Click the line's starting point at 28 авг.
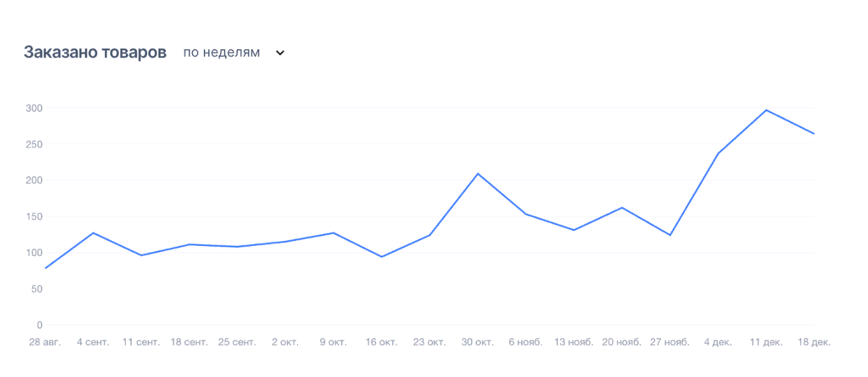 (45, 268)
